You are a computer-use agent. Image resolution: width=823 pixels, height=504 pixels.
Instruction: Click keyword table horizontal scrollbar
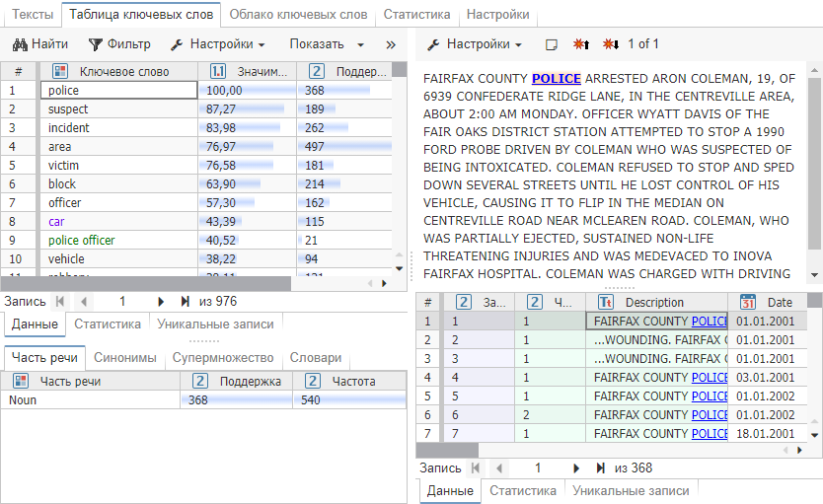[146, 284]
